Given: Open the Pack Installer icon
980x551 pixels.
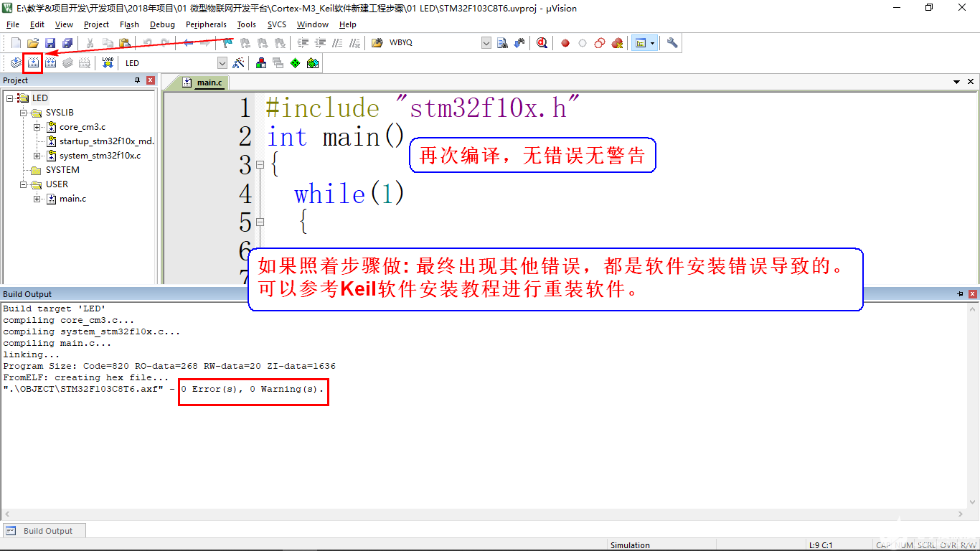Looking at the screenshot, I should [x=313, y=63].
